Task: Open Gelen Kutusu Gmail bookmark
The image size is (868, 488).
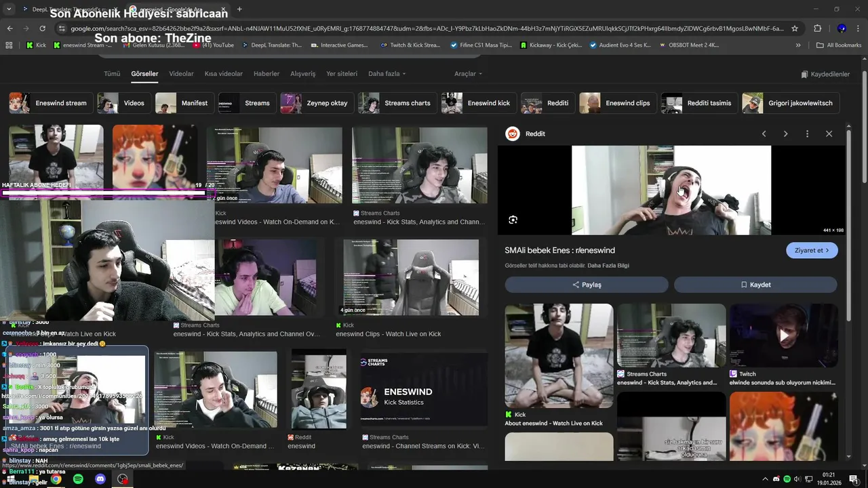Action: (153, 45)
